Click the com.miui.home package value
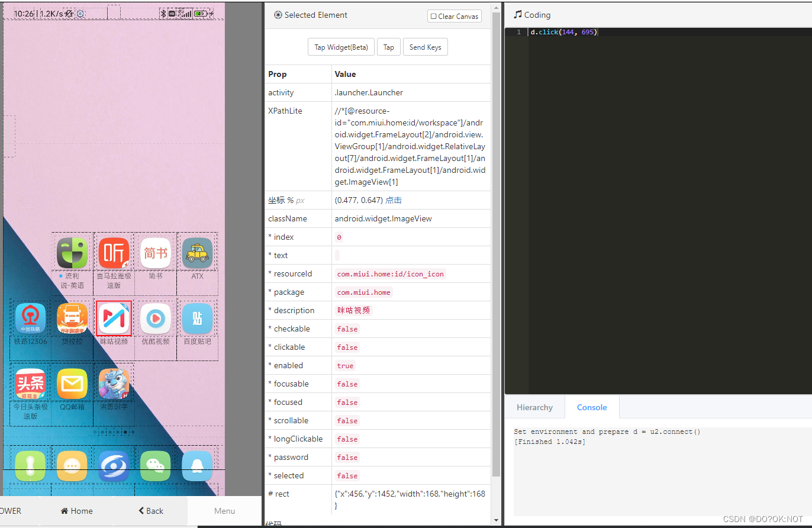The width and height of the screenshot is (812, 528). pyautogui.click(x=363, y=292)
